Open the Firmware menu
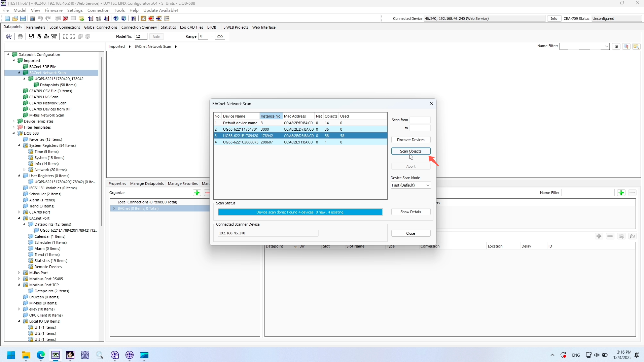 53,10
